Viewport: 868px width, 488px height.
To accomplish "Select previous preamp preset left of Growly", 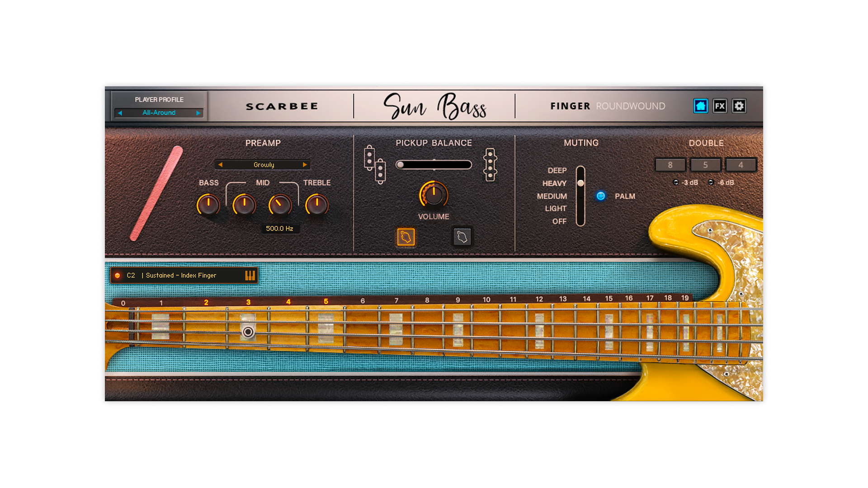I will [220, 165].
